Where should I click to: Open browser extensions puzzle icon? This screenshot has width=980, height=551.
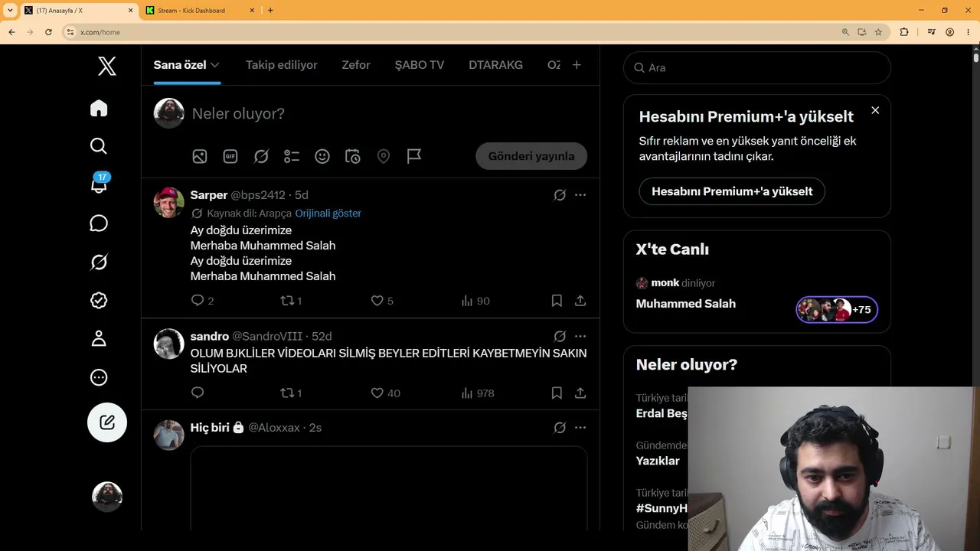pos(904,32)
